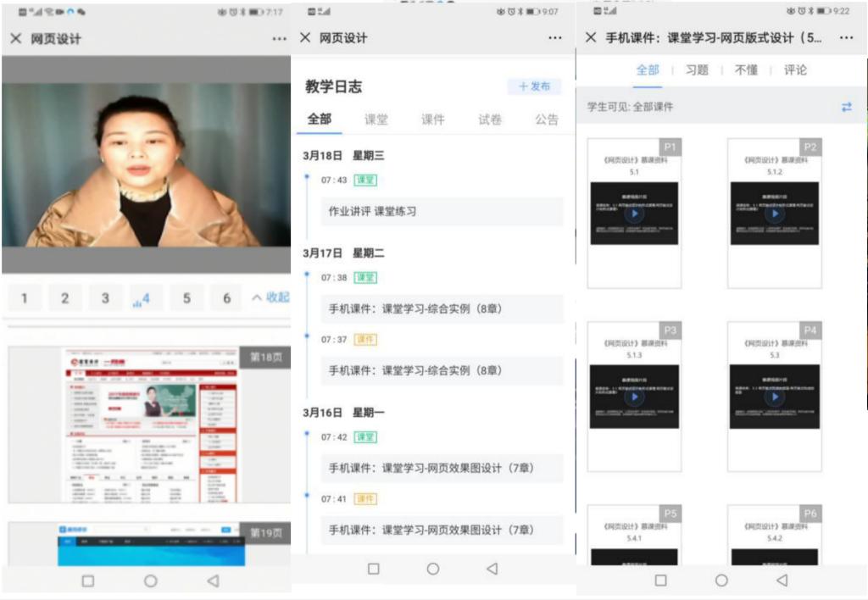
Task: Play the video on slide P4
Action: pos(774,397)
